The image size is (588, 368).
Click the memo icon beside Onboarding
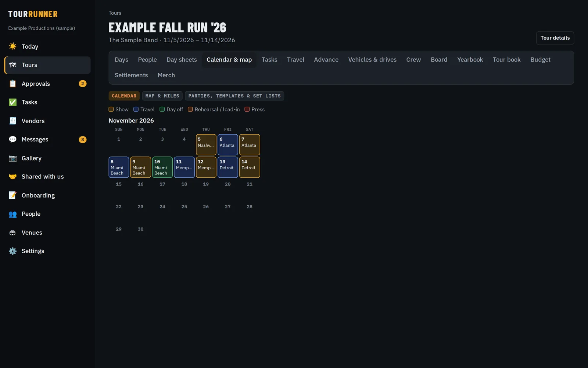[13, 195]
